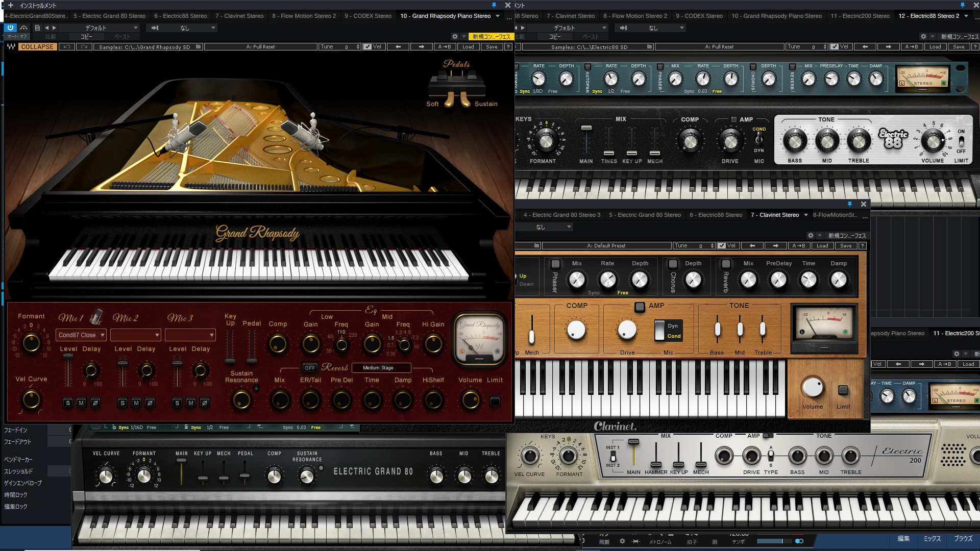Open Grand Rhapsody samples folder icon
This screenshot has height=551, width=980.
199,46
